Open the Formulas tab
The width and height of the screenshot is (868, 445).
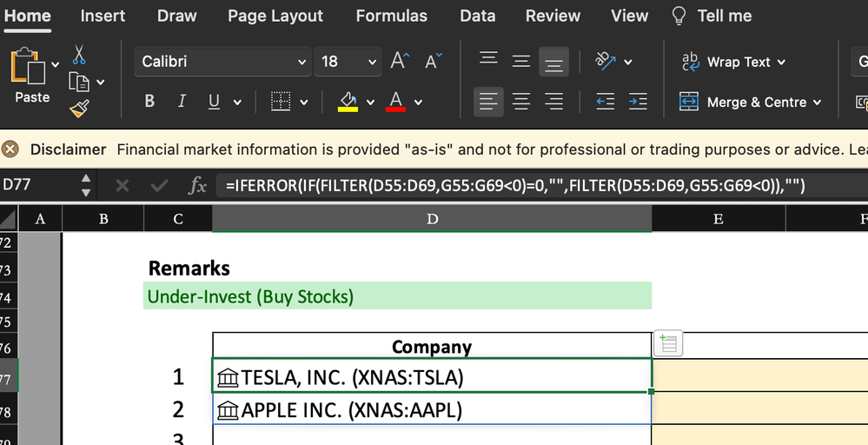391,16
